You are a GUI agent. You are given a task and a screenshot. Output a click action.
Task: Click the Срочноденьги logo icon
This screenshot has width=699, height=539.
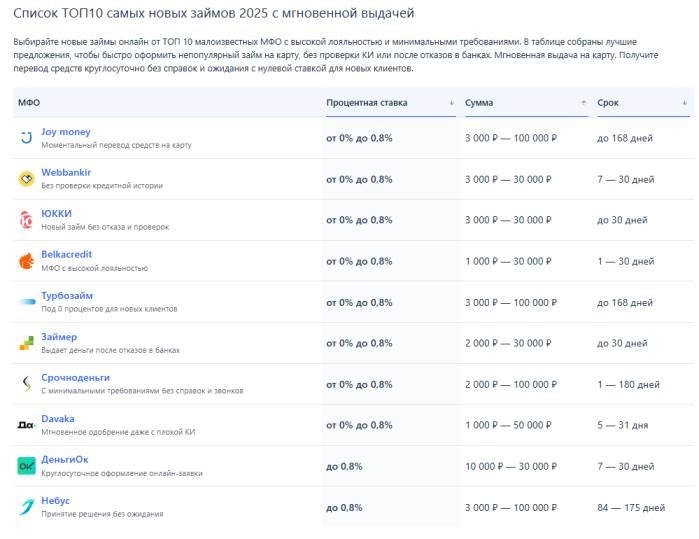pos(26,384)
